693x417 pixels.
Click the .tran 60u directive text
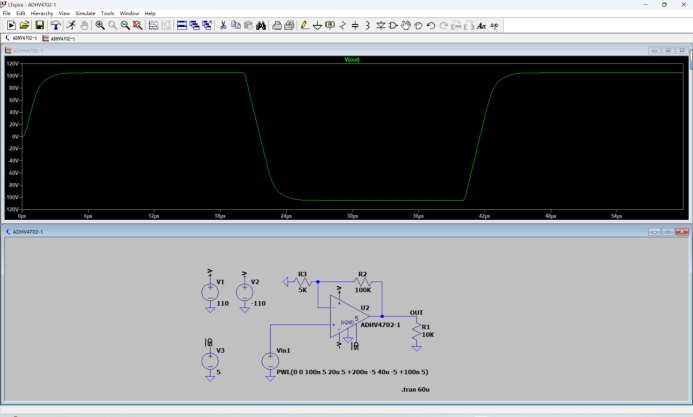pos(414,387)
